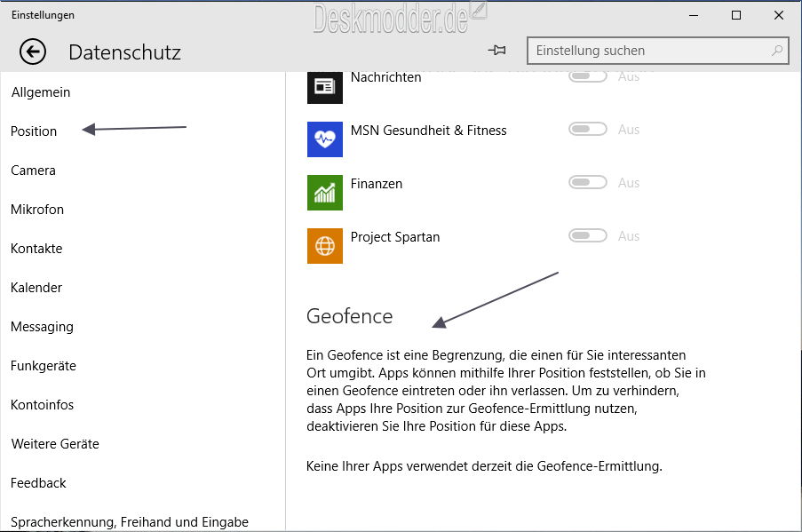Go to Mikrofon settings
Viewport: 802px width, 532px height.
coord(37,210)
